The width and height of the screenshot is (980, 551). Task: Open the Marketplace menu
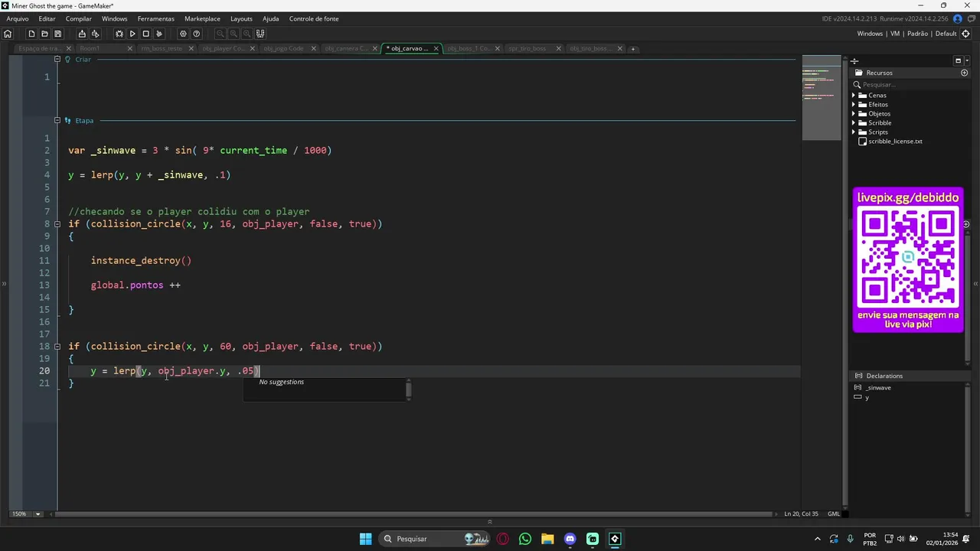click(x=202, y=18)
